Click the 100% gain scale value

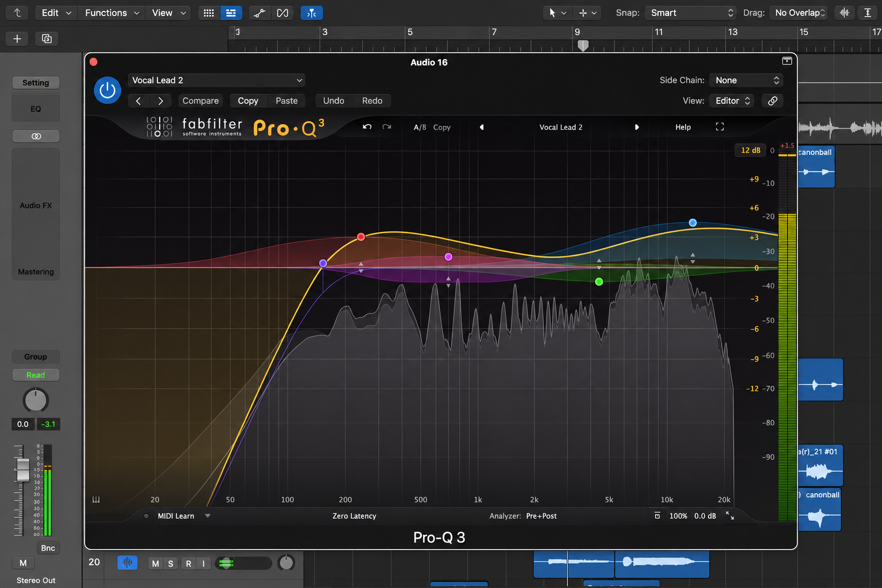point(678,516)
